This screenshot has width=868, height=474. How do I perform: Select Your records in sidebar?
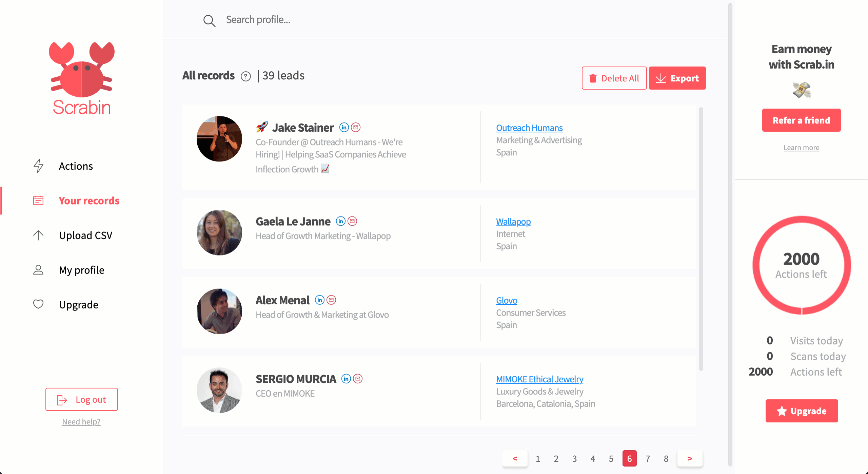[89, 201]
